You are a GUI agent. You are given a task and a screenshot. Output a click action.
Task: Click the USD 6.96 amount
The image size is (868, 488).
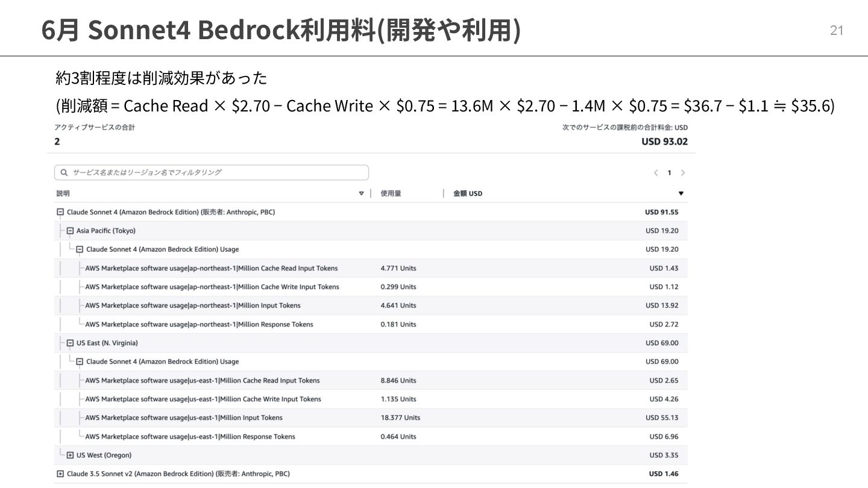(664, 436)
